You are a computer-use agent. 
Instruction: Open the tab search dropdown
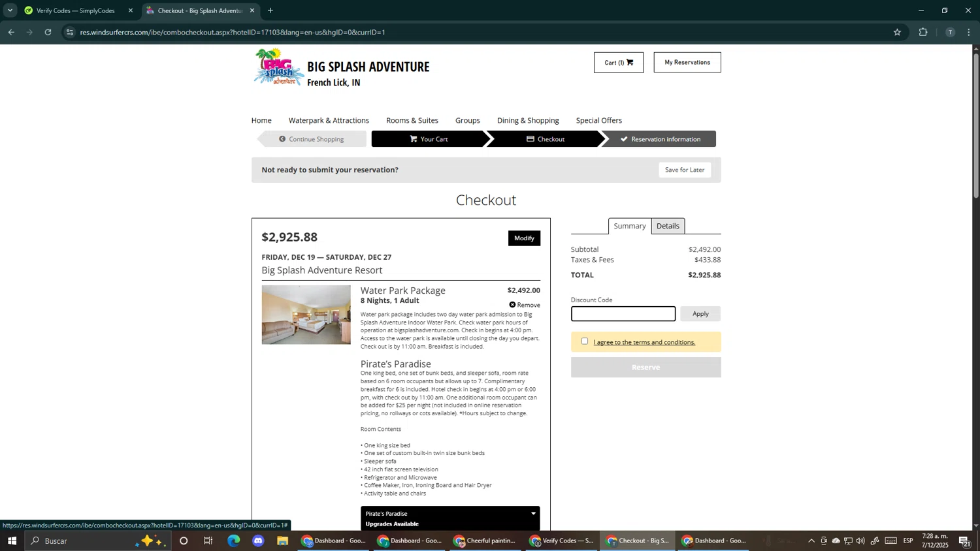10,11
